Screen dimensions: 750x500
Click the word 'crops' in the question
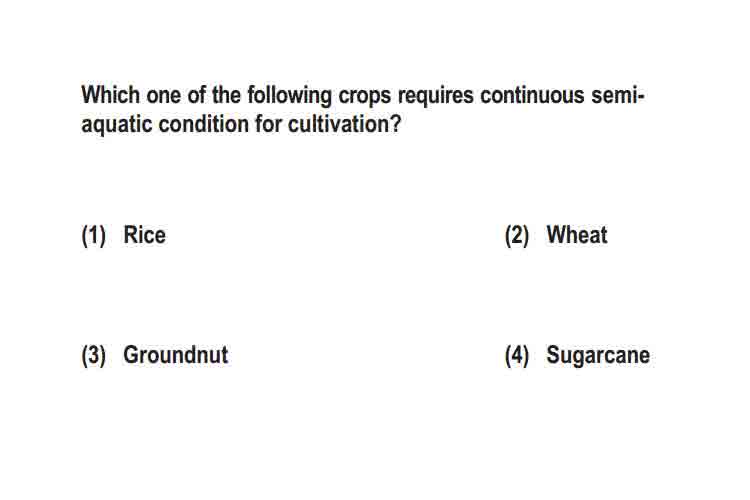coord(364,96)
